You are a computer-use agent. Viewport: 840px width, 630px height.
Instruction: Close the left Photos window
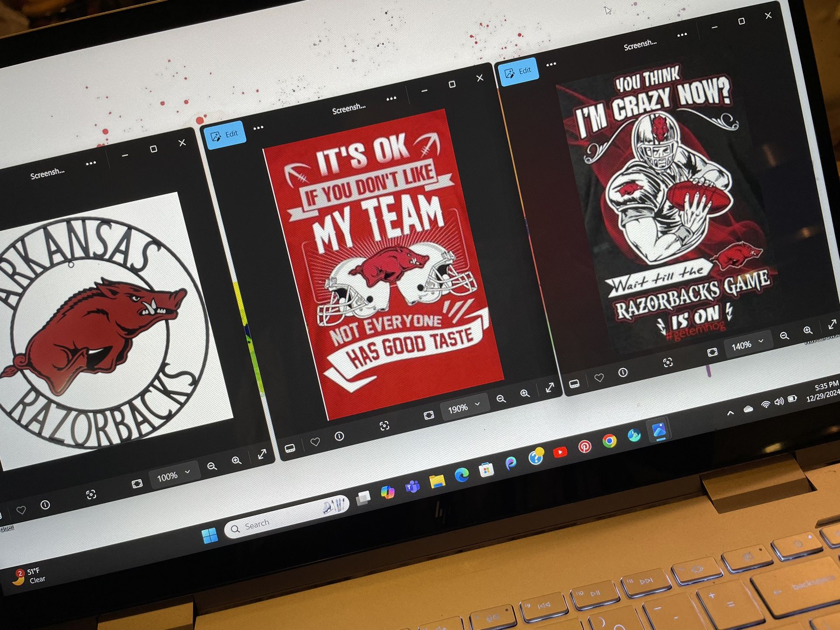(x=182, y=143)
